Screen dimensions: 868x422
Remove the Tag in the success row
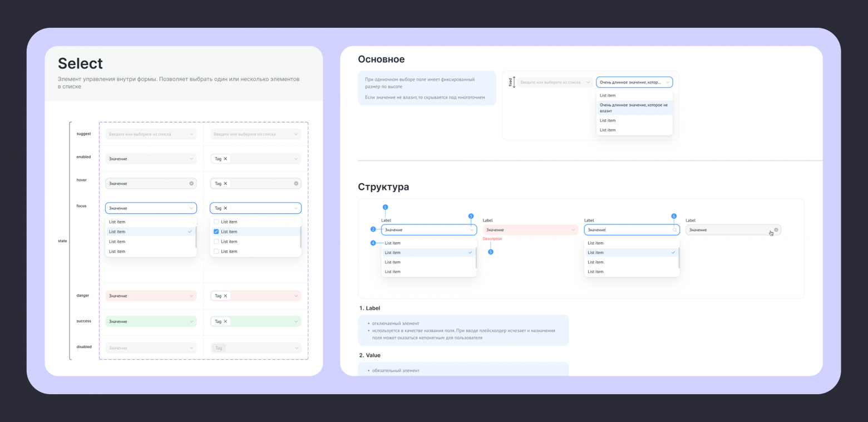pyautogui.click(x=225, y=321)
